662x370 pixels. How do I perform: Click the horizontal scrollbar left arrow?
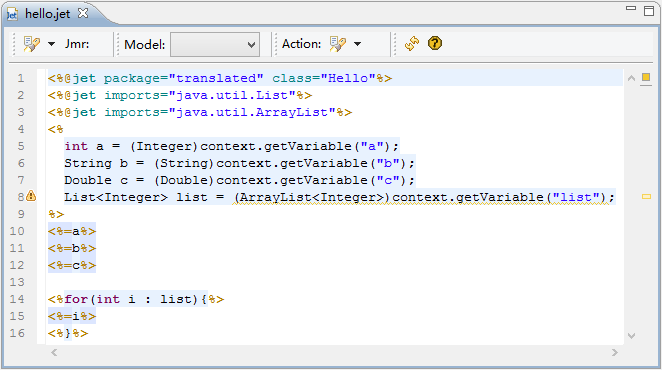54,352
